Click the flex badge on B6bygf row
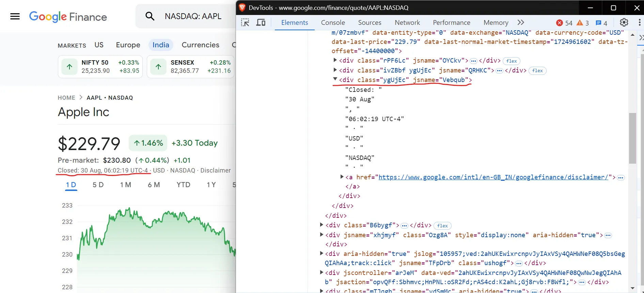The image size is (644, 293). (442, 226)
